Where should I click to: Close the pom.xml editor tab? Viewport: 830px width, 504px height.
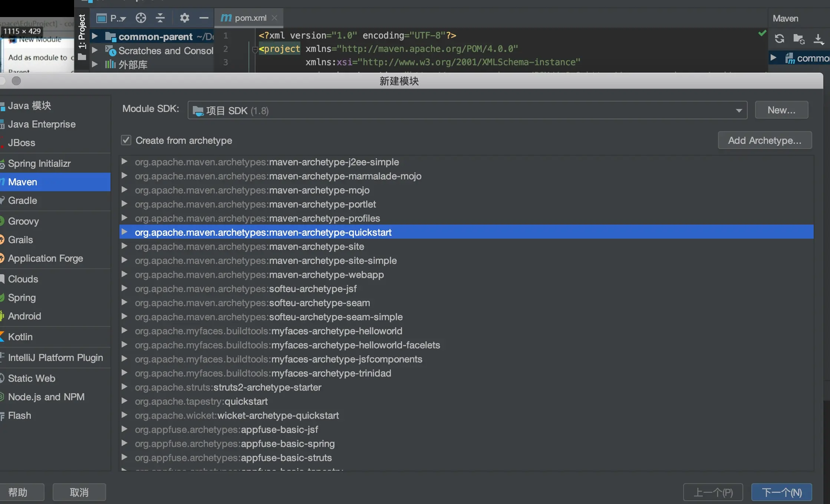tap(274, 18)
